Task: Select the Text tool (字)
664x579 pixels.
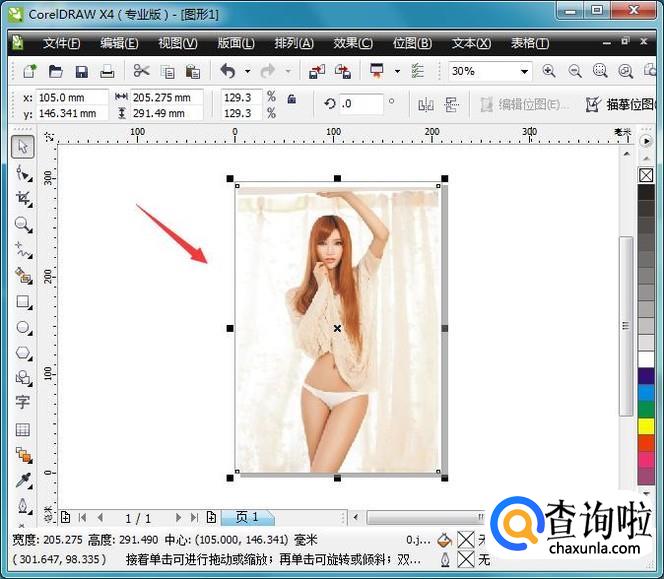Action: (x=23, y=403)
